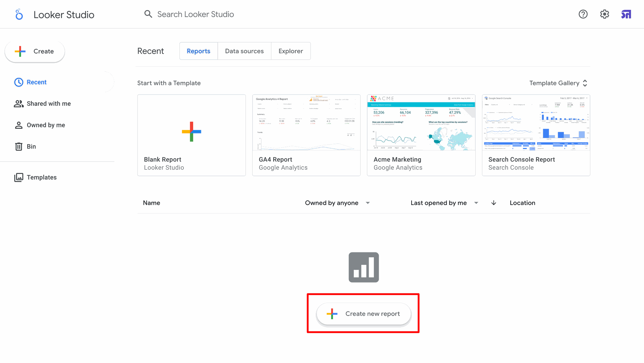The image size is (644, 363).
Task: Click the Looker Studio title text
Action: point(64,14)
